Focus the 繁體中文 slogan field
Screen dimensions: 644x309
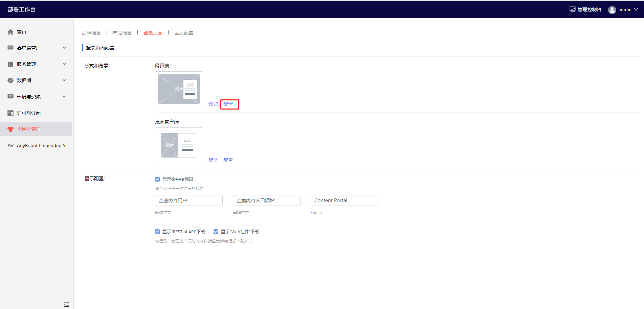[267, 200]
